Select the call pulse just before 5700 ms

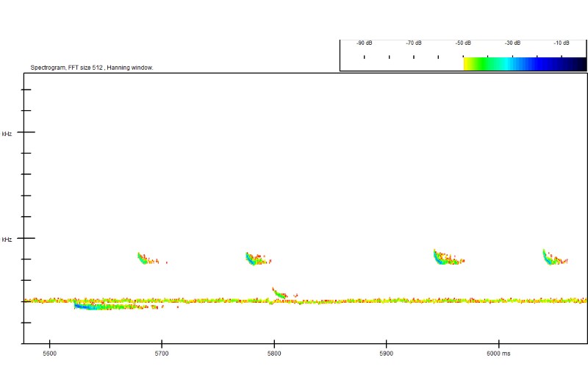pyautogui.click(x=148, y=258)
